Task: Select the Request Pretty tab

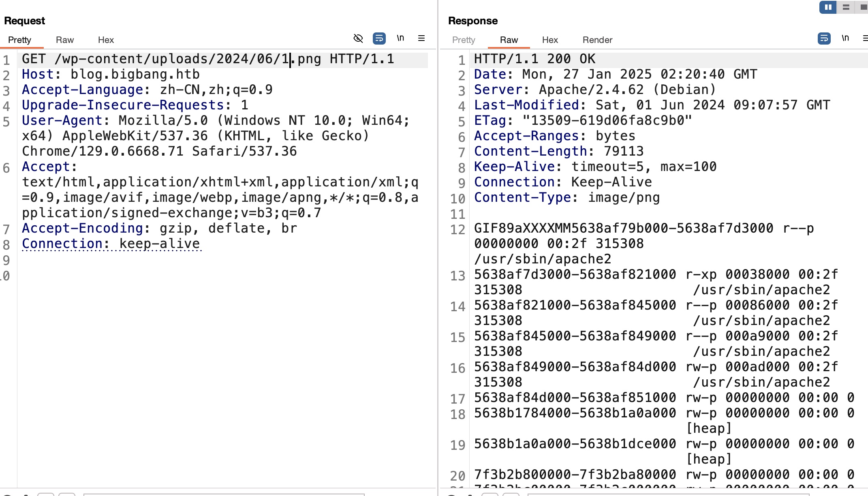Action: 19,40
